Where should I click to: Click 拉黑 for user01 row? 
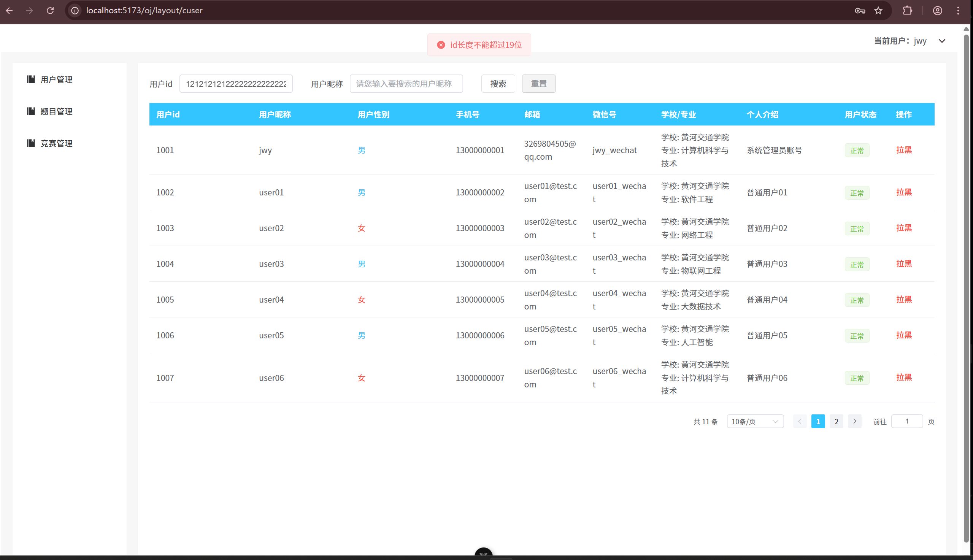(x=903, y=192)
